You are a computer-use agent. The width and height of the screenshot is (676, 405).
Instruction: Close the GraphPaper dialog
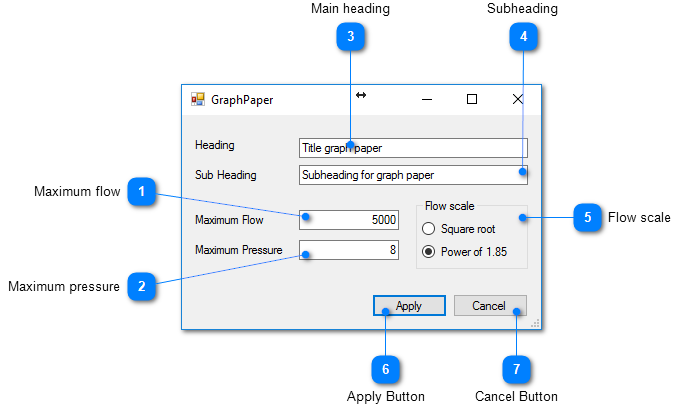517,99
